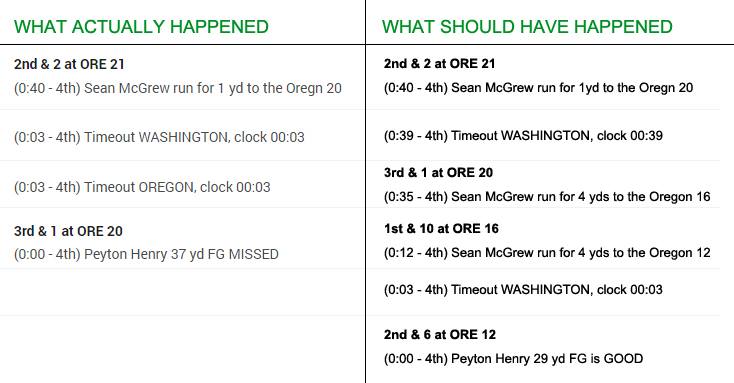734x383 pixels.
Task: Select the '1st & 10 at ORE 16' header
Action: pyautogui.click(x=441, y=228)
